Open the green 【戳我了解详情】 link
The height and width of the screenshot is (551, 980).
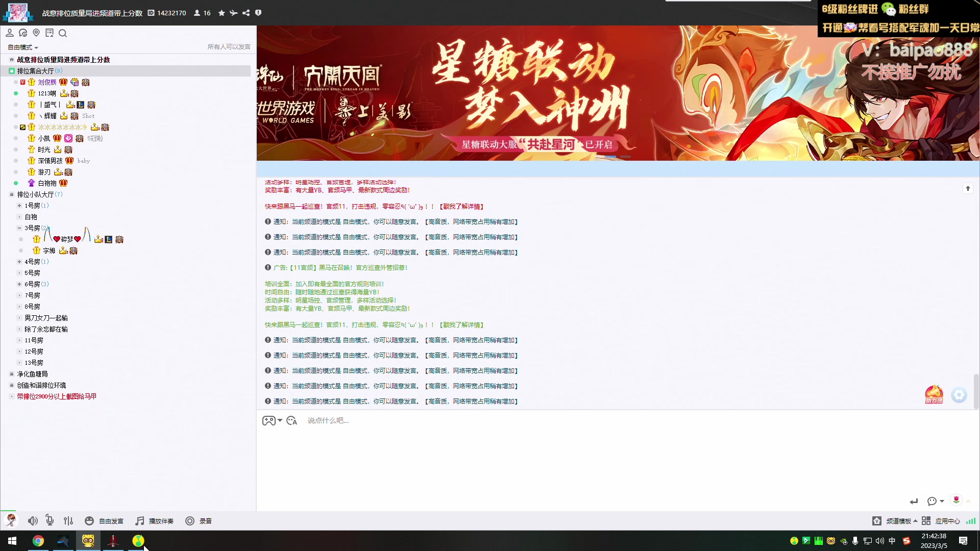click(461, 325)
